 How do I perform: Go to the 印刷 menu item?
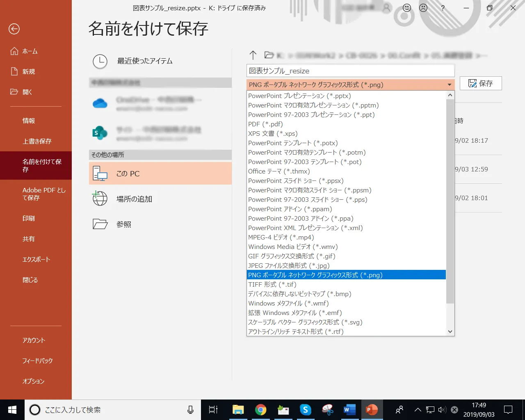(x=29, y=218)
